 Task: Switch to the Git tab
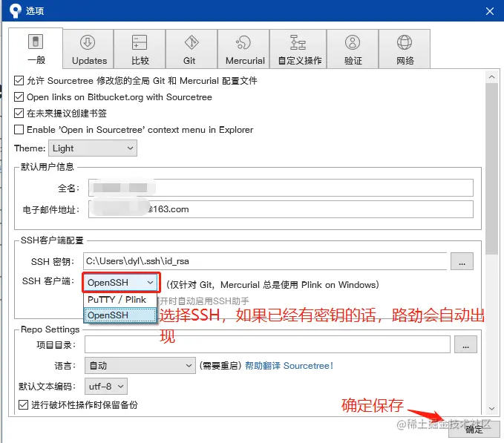[x=192, y=49]
